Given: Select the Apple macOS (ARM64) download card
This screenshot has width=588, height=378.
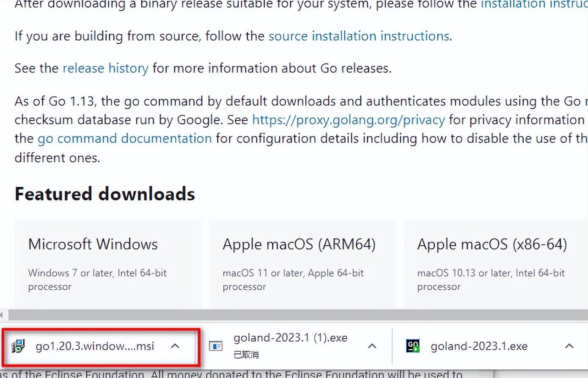Looking at the screenshot, I should click(302, 264).
